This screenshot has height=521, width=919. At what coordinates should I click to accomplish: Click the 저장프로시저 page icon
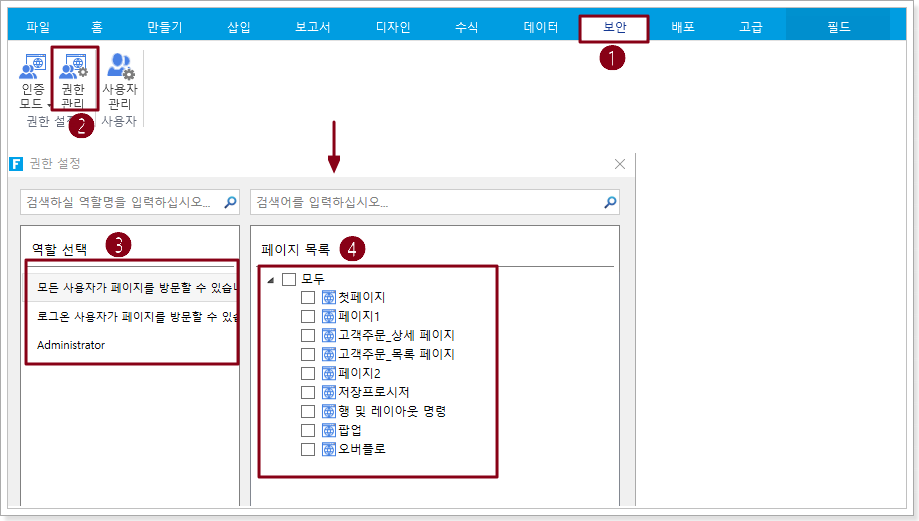329,393
